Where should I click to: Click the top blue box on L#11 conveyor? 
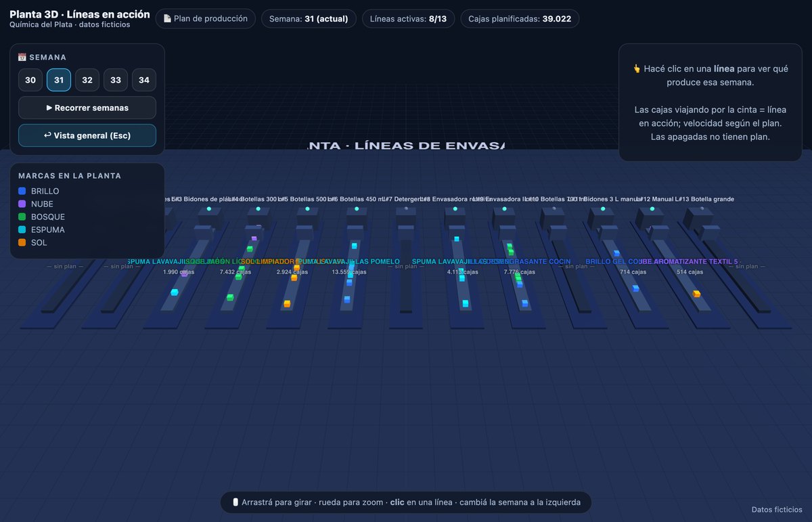(x=616, y=253)
